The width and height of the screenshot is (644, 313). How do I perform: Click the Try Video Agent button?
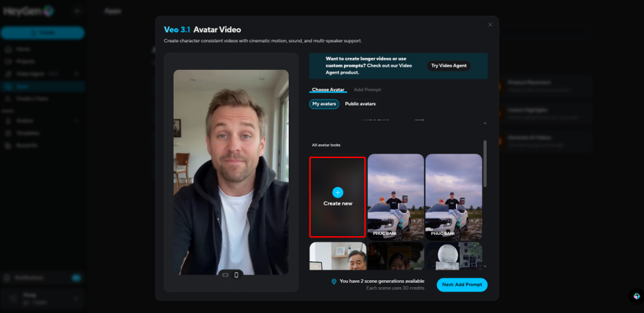449,65
